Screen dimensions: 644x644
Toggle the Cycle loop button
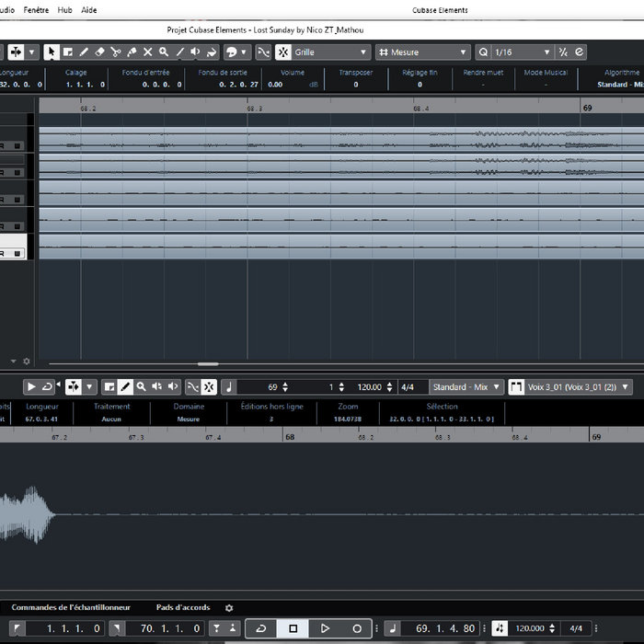coord(260,628)
